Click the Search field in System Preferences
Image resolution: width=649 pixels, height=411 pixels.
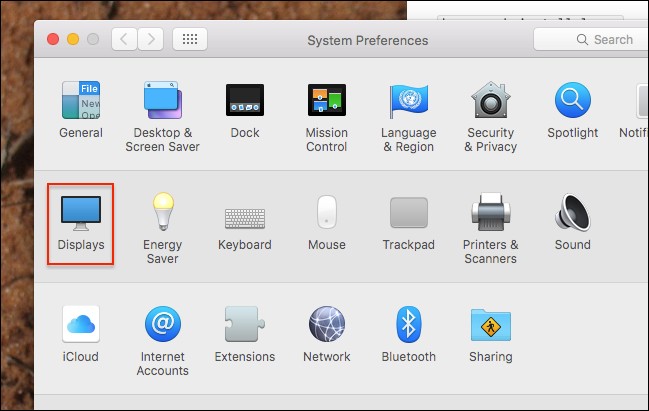(592, 39)
